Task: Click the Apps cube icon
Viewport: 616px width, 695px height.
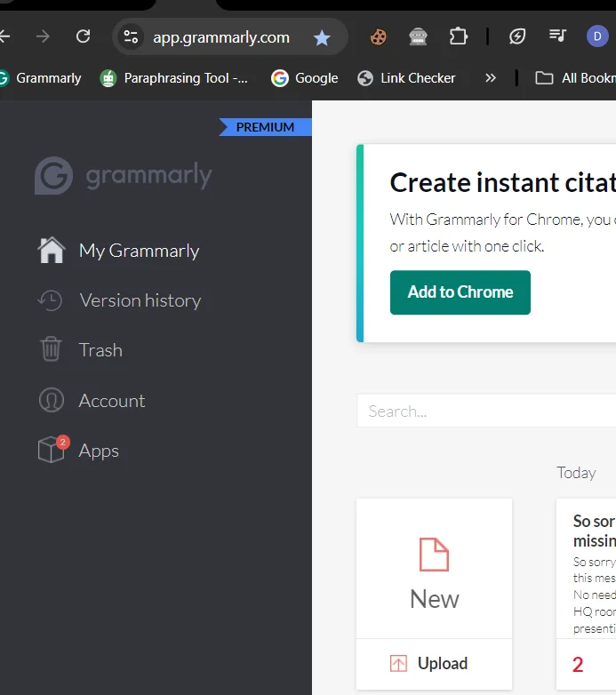Action: (52, 449)
